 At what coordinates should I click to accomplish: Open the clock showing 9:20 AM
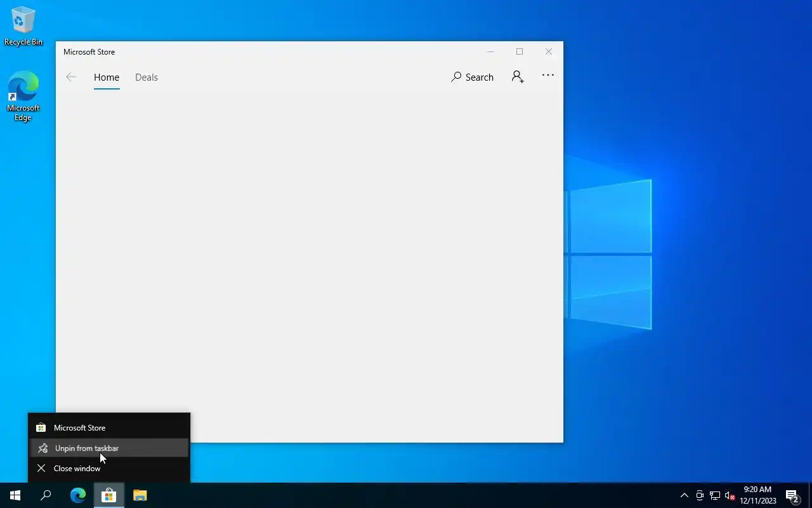pos(757,495)
